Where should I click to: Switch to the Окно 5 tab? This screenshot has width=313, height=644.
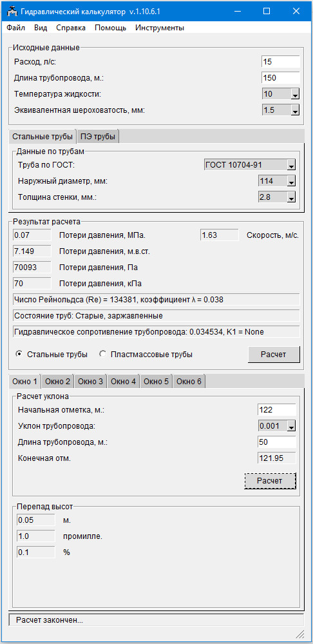156,382
